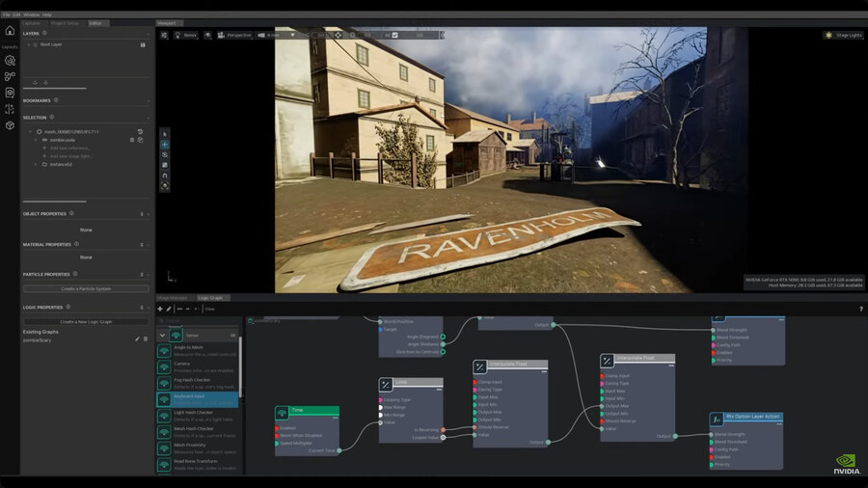Open the Window menu
The image size is (868, 488).
pyautogui.click(x=31, y=14)
